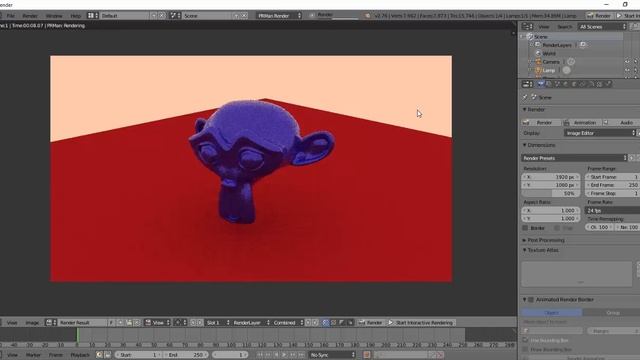Click the Camera object icon in outliner

click(538, 62)
